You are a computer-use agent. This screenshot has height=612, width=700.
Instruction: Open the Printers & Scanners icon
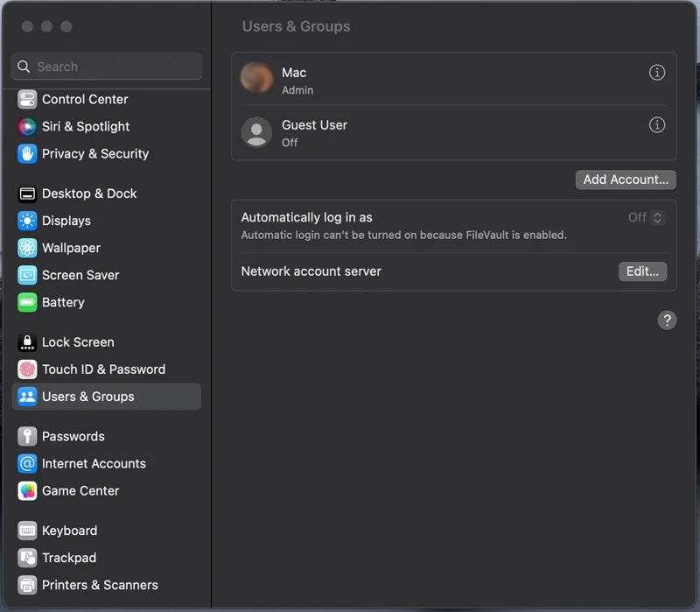click(27, 585)
